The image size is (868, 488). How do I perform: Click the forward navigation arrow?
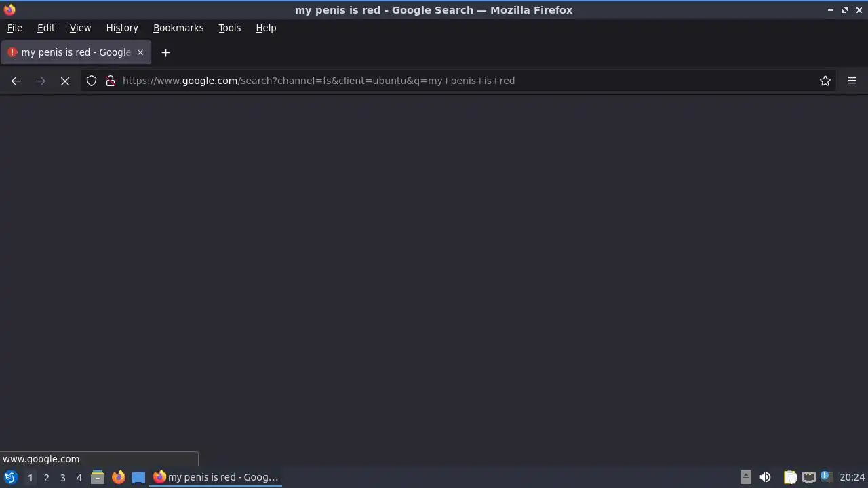coord(41,81)
